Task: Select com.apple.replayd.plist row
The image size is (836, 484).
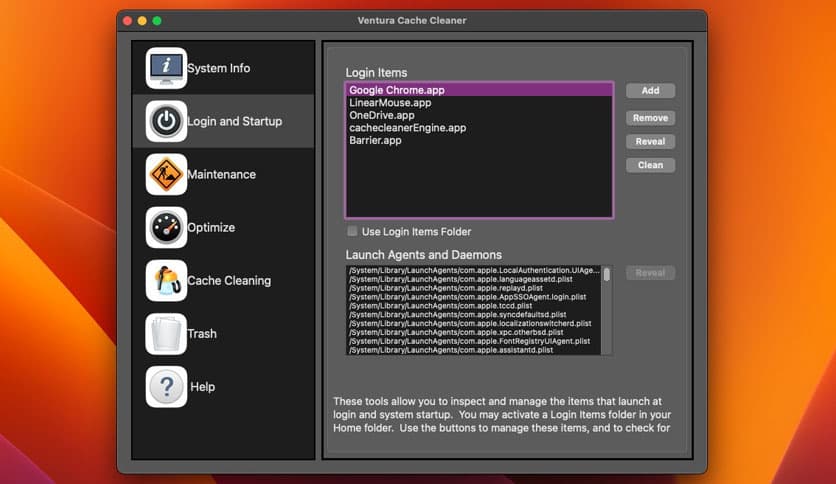Action: pyautogui.click(x=474, y=288)
